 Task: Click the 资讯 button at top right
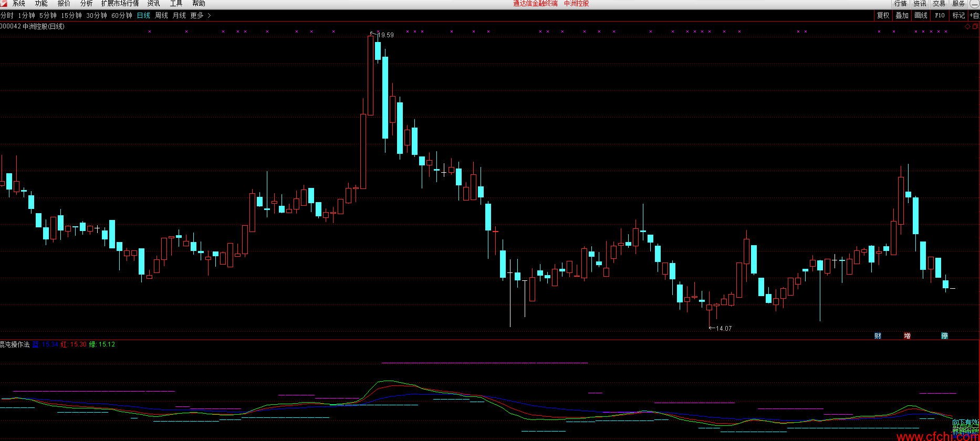(920, 3)
